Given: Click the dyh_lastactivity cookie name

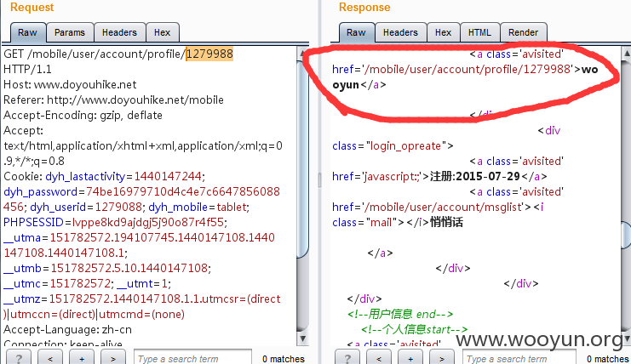Looking at the screenshot, I should pyautogui.click(x=85, y=176).
